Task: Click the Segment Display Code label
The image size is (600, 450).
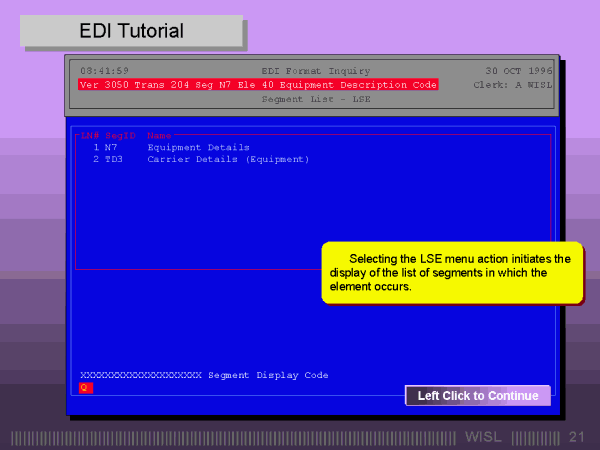Action: [268, 375]
